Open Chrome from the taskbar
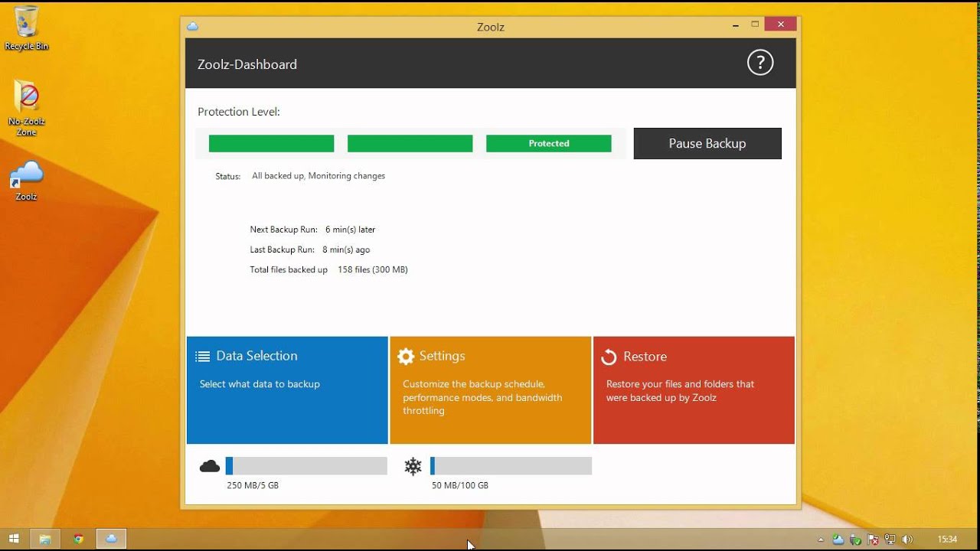Viewport: 980px width, 551px height. click(x=78, y=539)
